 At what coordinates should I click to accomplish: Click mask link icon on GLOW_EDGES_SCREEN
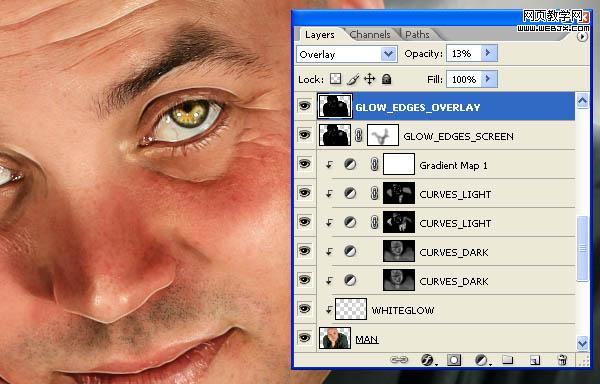[359, 135]
